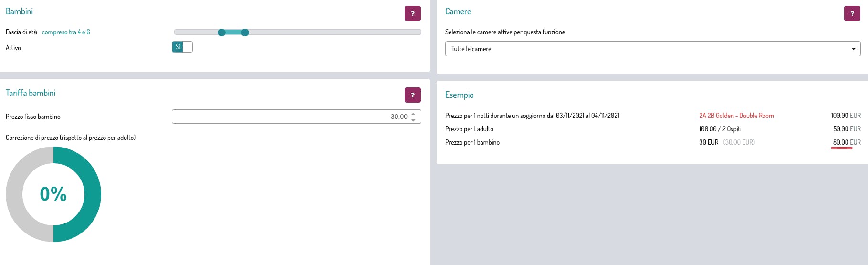This screenshot has height=265, width=868.
Task: Click the Camere panel title
Action: pos(458,11)
